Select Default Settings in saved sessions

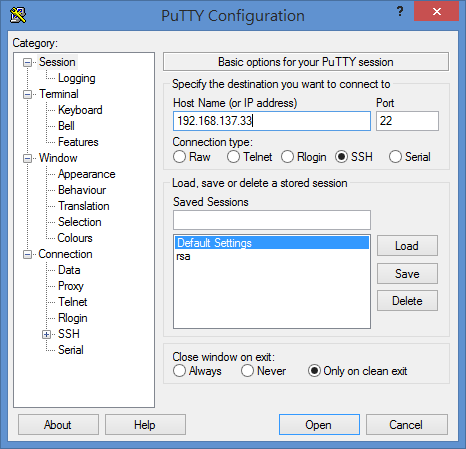[x=272, y=243]
